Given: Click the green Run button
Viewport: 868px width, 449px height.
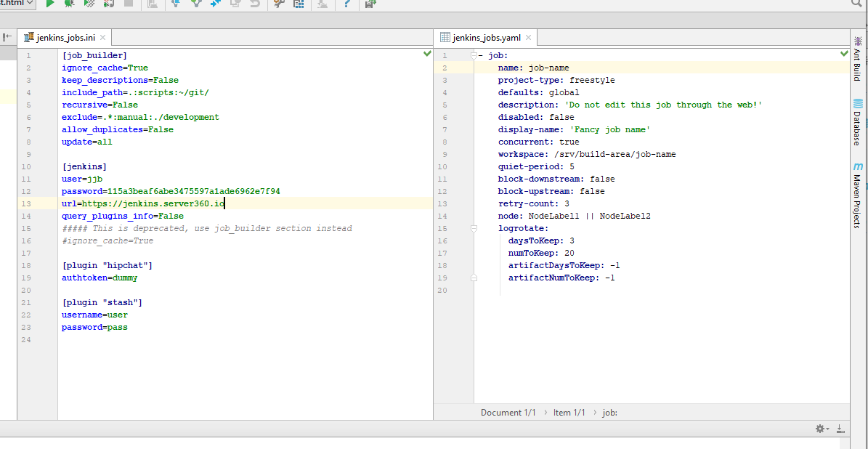Looking at the screenshot, I should click(x=50, y=4).
